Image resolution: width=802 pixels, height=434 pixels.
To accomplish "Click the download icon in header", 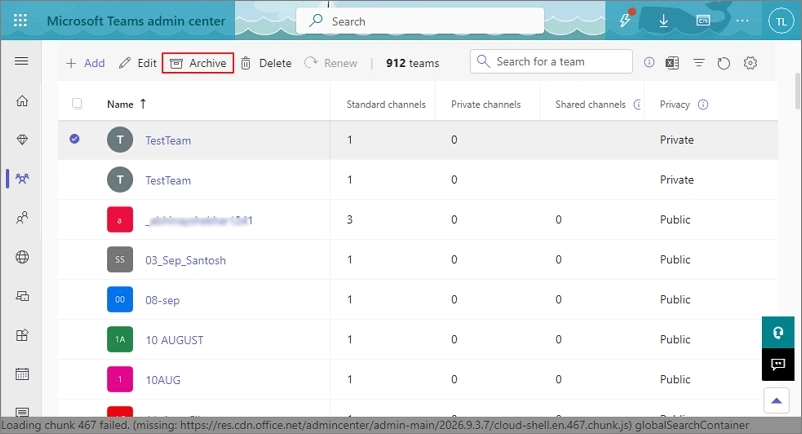I will (663, 21).
